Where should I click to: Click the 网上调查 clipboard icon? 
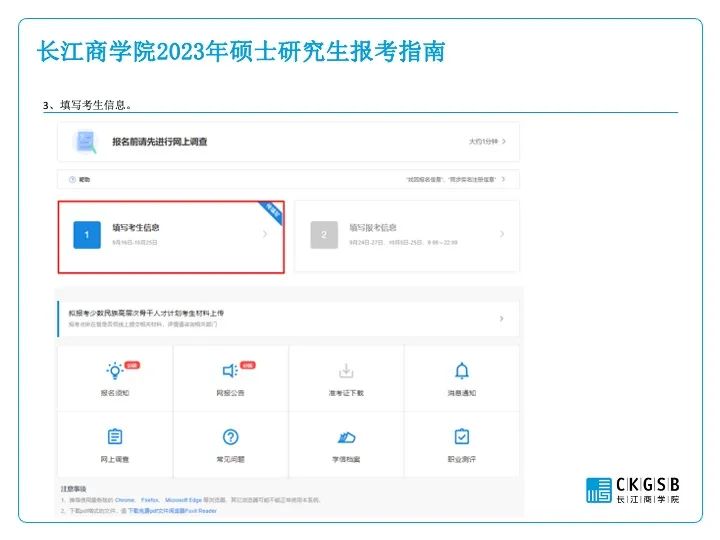tap(115, 436)
